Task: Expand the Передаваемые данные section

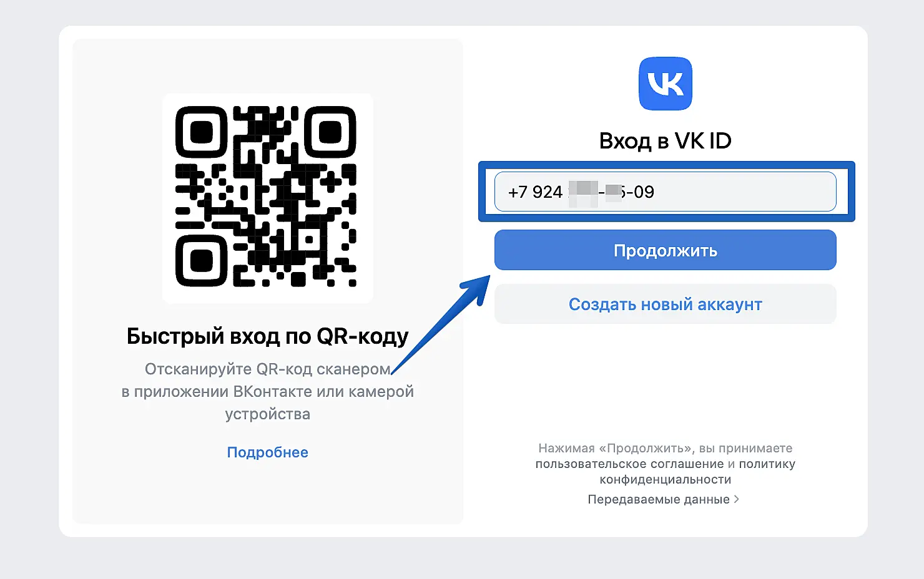Action: tap(664, 499)
